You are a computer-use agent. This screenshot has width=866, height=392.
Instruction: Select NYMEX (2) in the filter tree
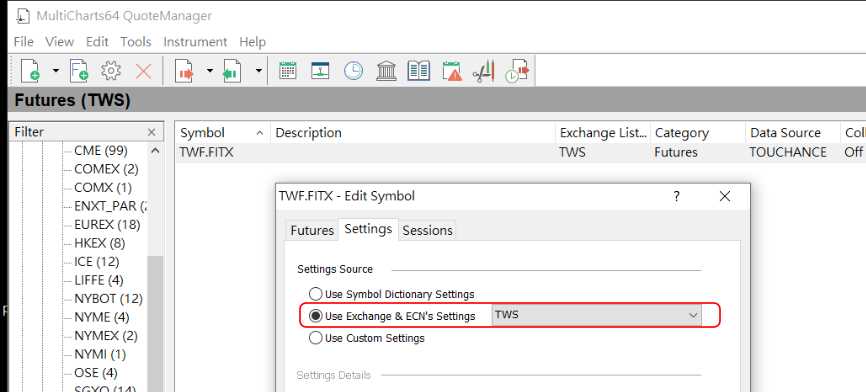tap(106, 336)
